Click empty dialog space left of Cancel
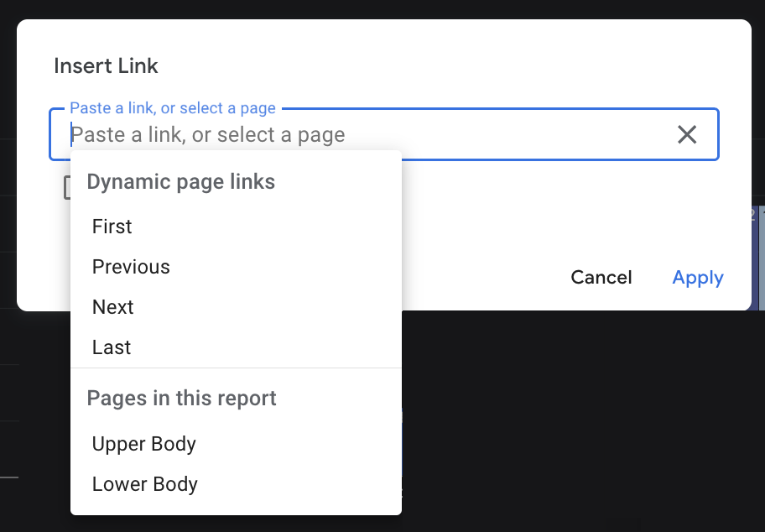765x532 pixels. 478,278
